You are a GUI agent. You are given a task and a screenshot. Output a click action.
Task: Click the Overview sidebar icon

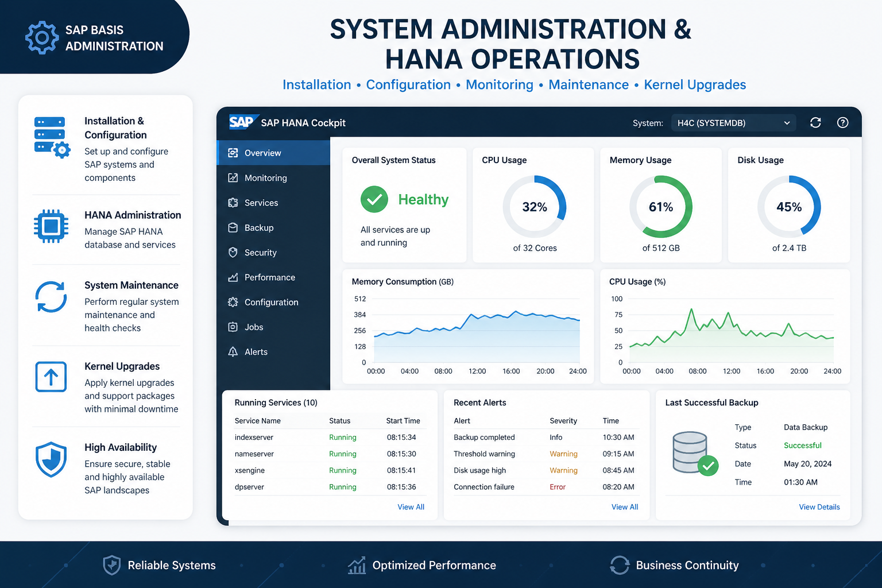[233, 153]
